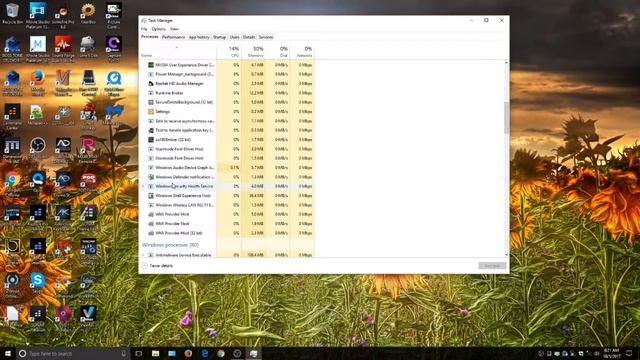Select the Windows Wireless LAN 802.11 row

227,205
